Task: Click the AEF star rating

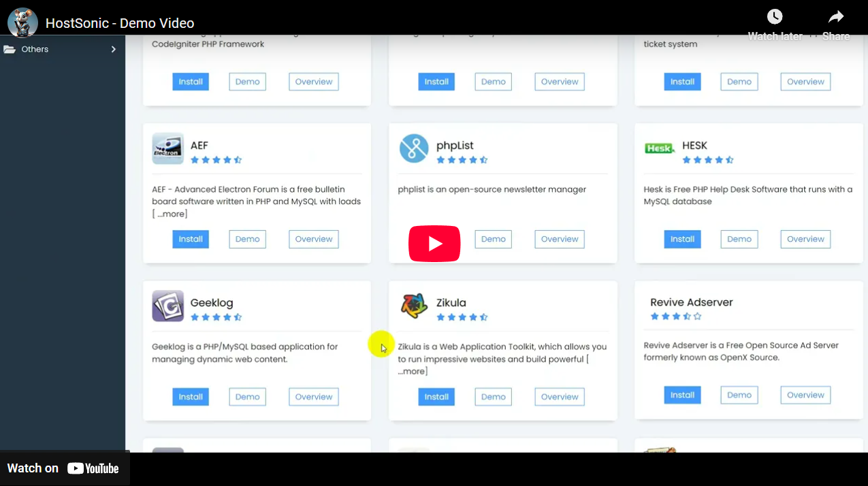Action: coord(216,160)
